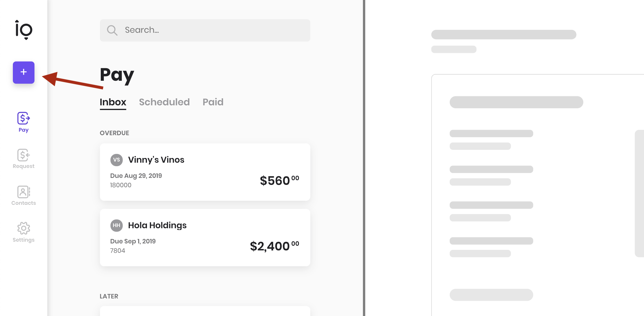Open the Hola Holdings bill card
The height and width of the screenshot is (316, 644).
tap(205, 238)
